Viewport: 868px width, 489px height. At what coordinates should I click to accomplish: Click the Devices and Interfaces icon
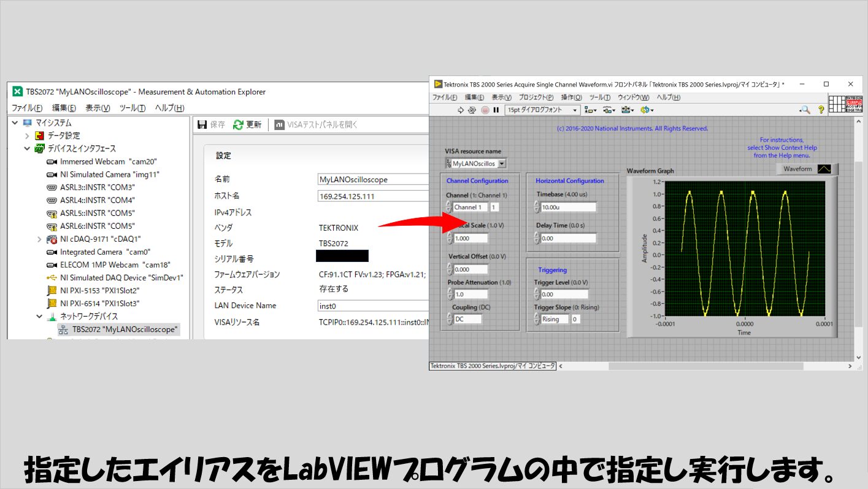pyautogui.click(x=40, y=148)
